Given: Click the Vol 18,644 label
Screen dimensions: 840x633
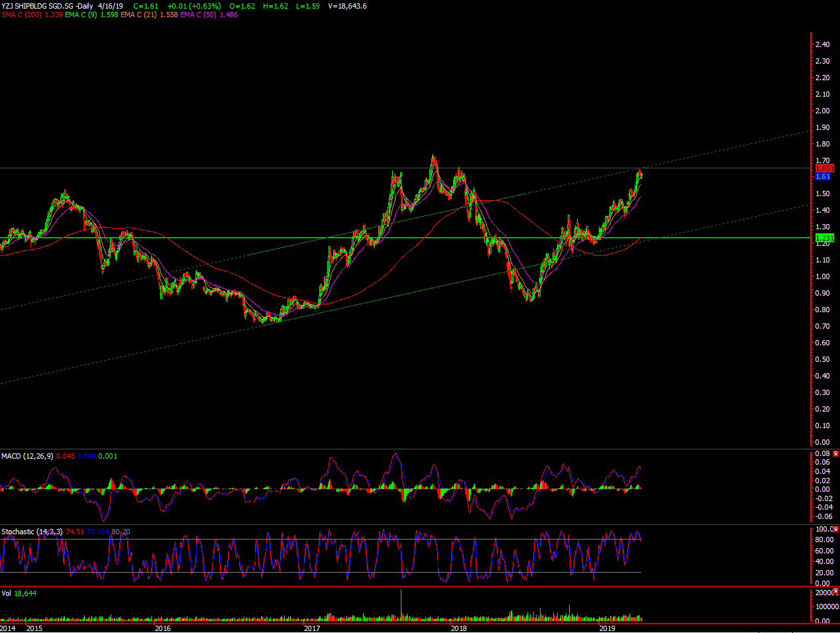Looking at the screenshot, I should 19,593.
